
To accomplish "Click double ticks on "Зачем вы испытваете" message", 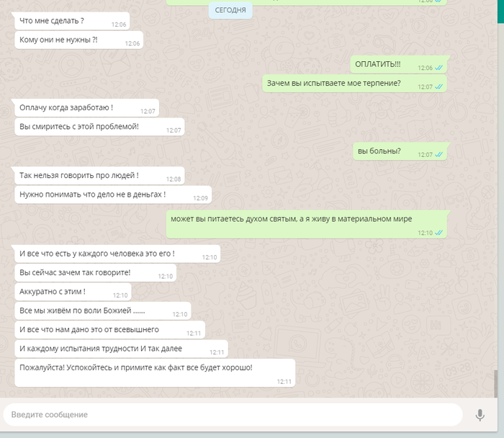I will pyautogui.click(x=438, y=87).
